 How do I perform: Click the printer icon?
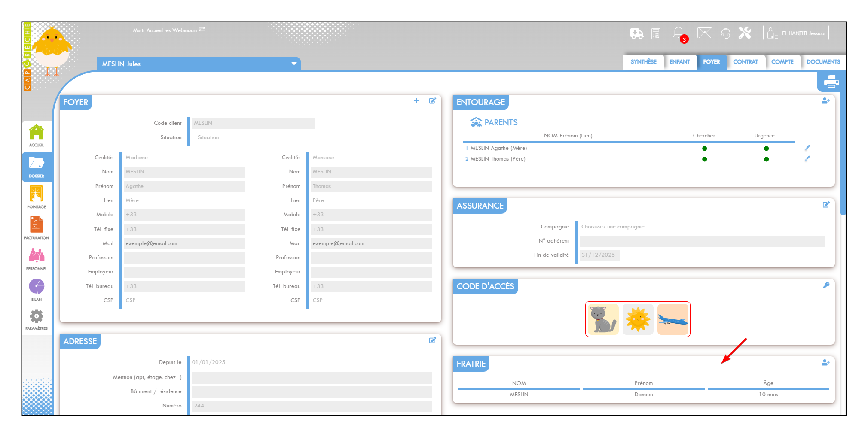tap(831, 82)
